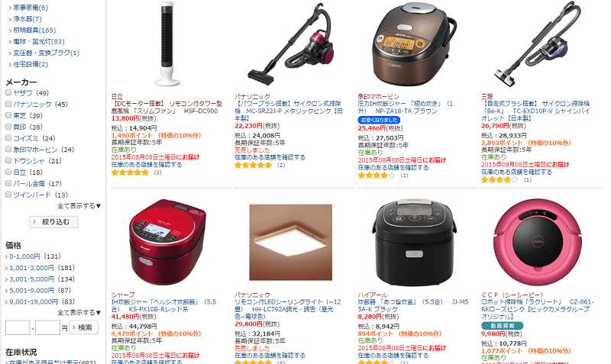The width and height of the screenshot is (611, 364).
Task: Open the red Sharp rice cooker image
Action: pyautogui.click(x=167, y=241)
